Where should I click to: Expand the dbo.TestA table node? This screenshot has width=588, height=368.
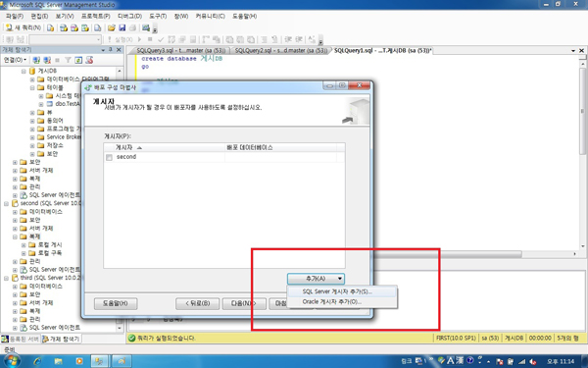(x=41, y=104)
